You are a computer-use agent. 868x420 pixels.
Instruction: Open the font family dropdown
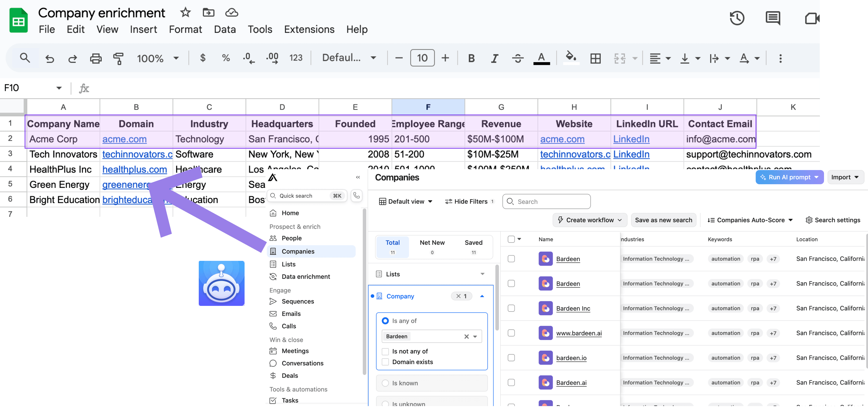tap(349, 58)
